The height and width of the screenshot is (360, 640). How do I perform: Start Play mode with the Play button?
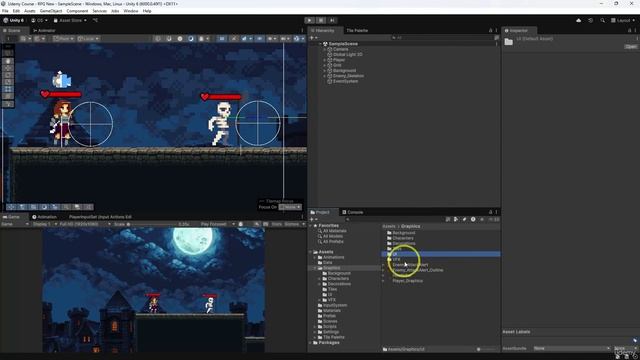(309, 20)
